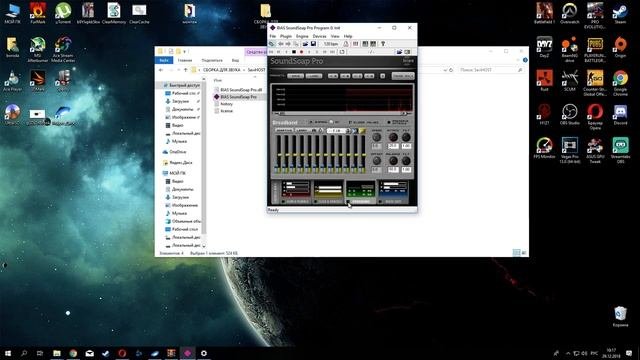Toggle the Broadband module power button
640x360 pixels.
click(x=348, y=202)
